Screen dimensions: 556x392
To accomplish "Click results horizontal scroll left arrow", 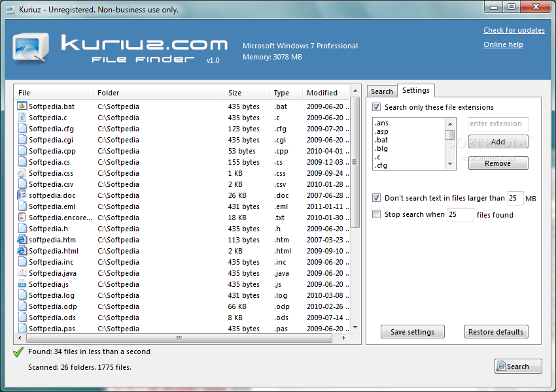I will tap(20, 338).
